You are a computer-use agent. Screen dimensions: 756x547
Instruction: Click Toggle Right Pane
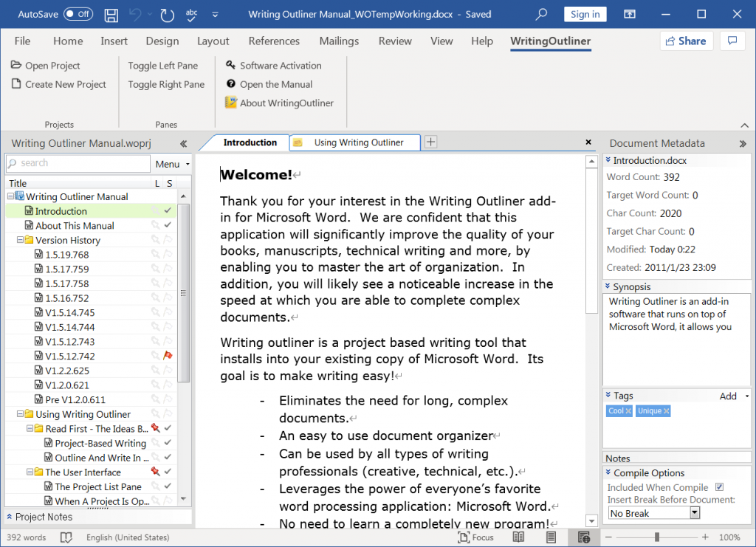pos(166,84)
